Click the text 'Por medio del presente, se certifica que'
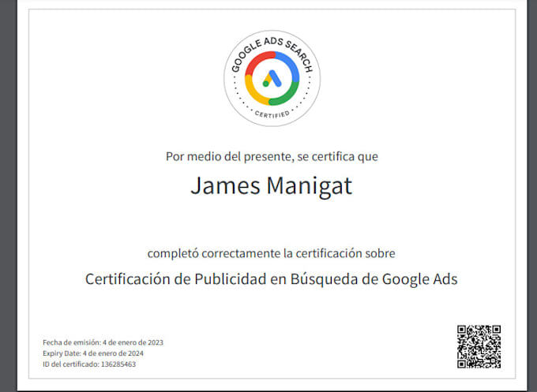 click(272, 157)
